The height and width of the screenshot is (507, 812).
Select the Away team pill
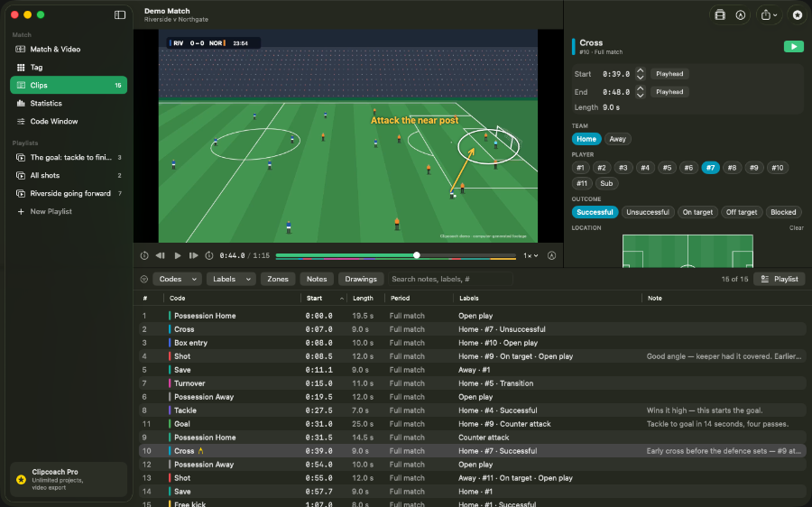coord(617,139)
